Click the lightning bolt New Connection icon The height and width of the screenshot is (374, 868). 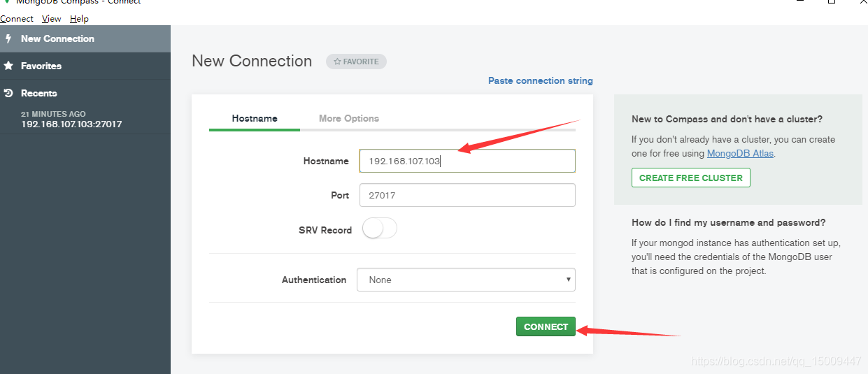(8, 38)
